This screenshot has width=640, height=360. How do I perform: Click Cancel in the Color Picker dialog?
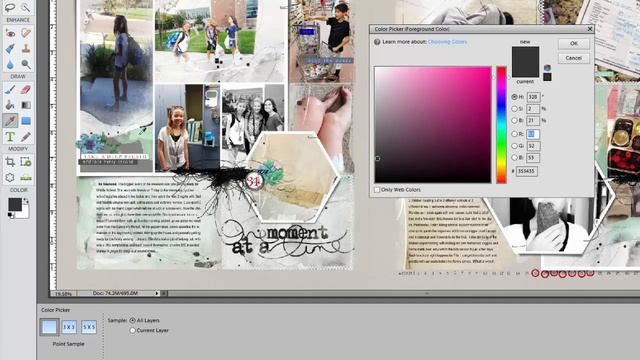[573, 58]
